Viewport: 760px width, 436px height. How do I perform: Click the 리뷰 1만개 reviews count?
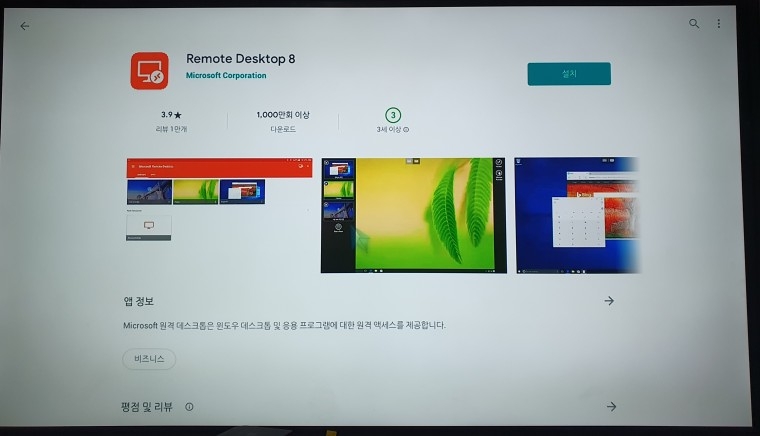coord(171,129)
